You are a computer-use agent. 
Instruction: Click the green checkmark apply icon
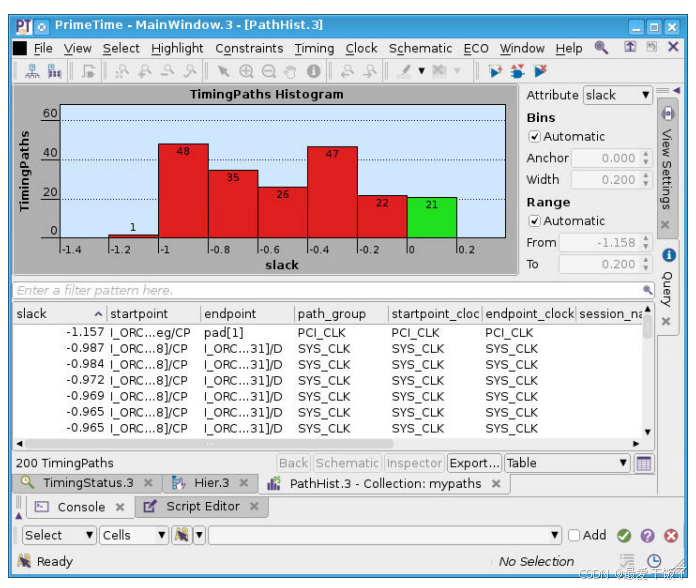[624, 536]
